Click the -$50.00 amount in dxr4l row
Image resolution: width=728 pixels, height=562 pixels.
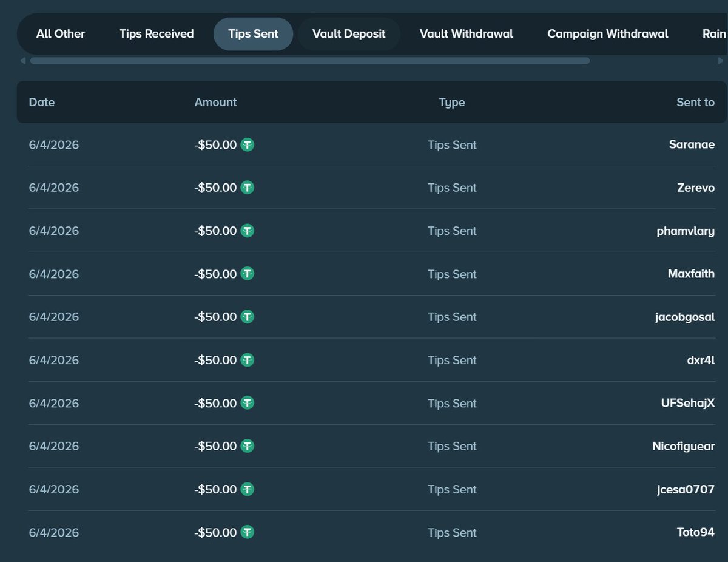(x=215, y=360)
